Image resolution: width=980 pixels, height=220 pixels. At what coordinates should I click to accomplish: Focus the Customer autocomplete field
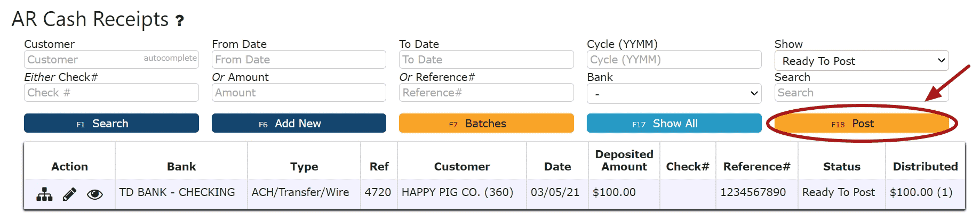pos(111,59)
